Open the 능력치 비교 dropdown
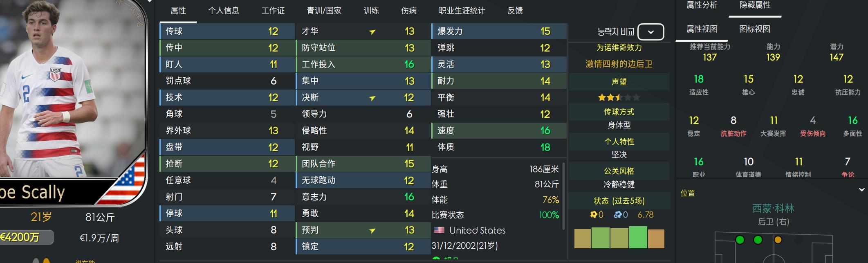 (x=650, y=32)
